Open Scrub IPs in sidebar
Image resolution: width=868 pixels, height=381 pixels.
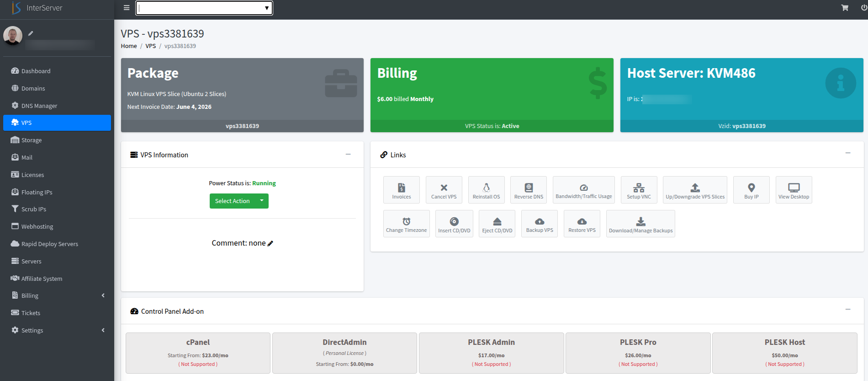57,209
